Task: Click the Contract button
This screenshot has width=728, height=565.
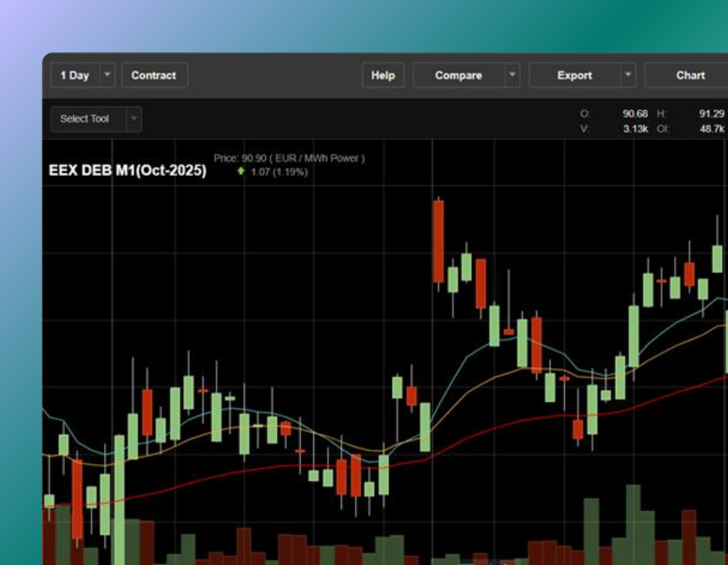Action: 154,75
